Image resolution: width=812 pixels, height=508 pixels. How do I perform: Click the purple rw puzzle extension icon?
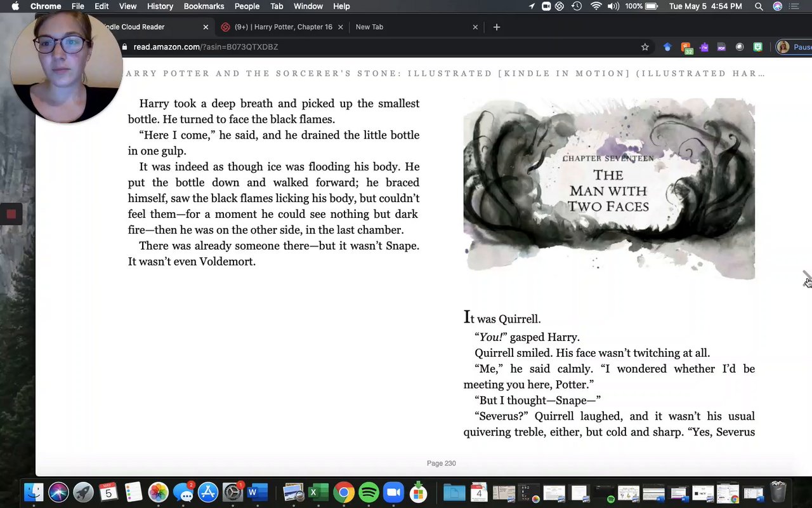[x=704, y=47]
